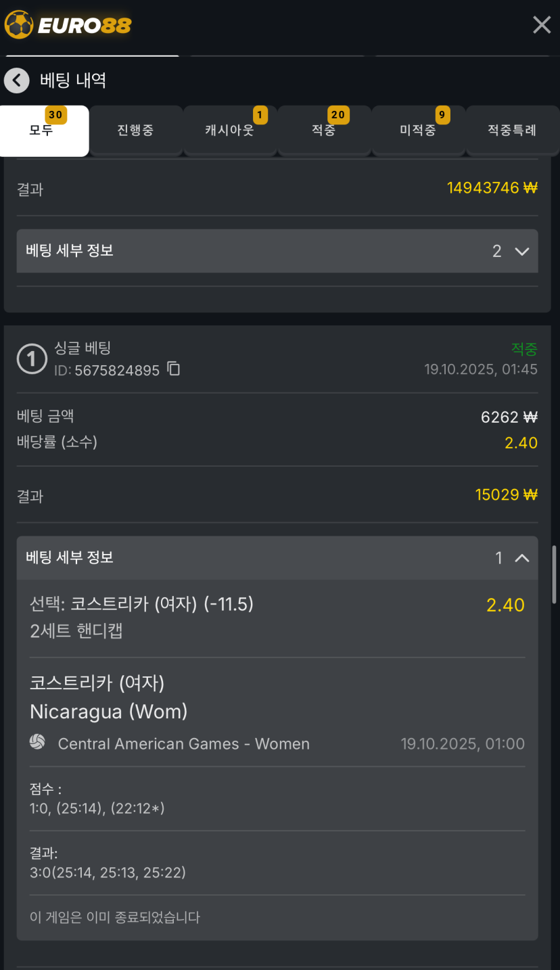560x970 pixels.
Task: Click the volleyball sport icon
Action: [37, 743]
